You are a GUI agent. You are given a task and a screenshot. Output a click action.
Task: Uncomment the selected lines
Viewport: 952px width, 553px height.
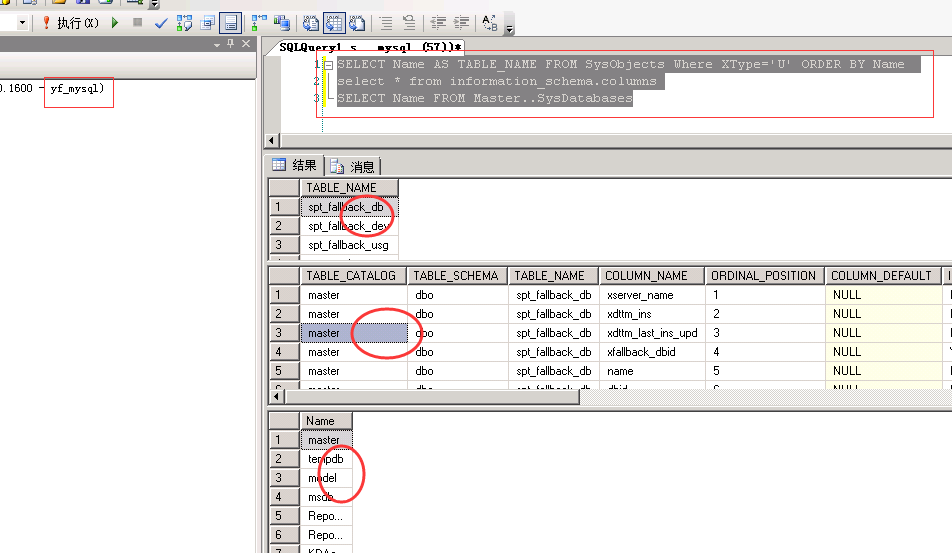pyautogui.click(x=409, y=22)
